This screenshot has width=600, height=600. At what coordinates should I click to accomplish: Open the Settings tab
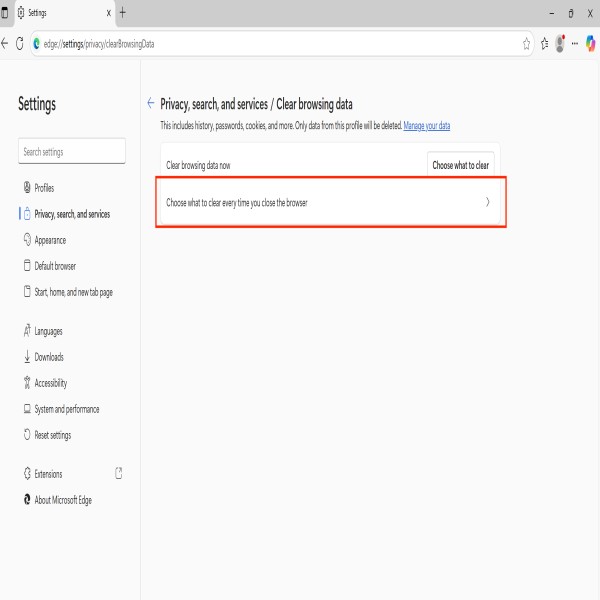coord(60,13)
